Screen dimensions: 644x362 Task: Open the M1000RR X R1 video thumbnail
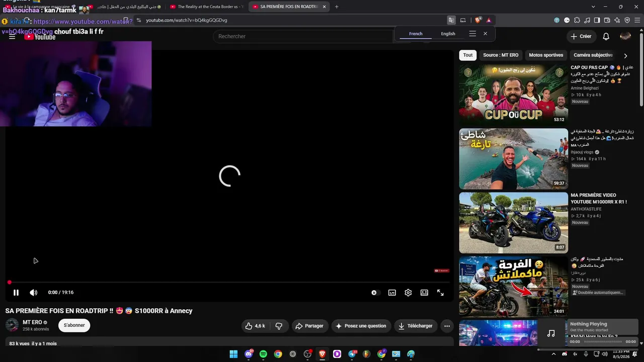[514, 223]
